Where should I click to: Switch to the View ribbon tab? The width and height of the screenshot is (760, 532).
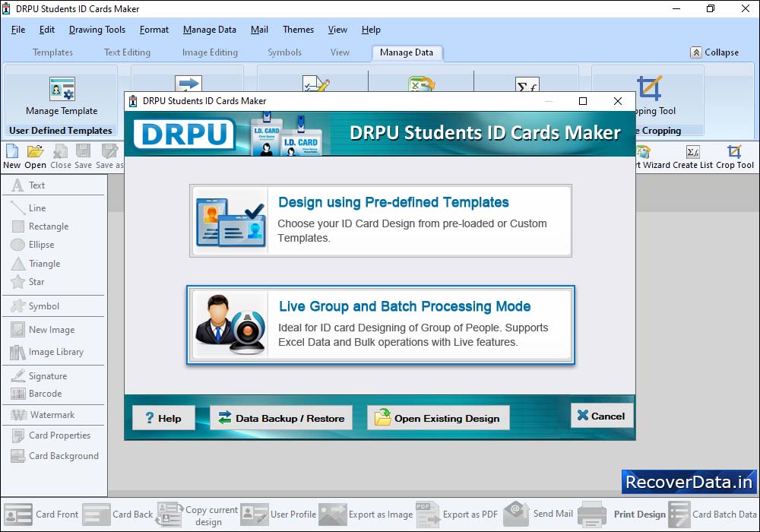pyautogui.click(x=340, y=52)
